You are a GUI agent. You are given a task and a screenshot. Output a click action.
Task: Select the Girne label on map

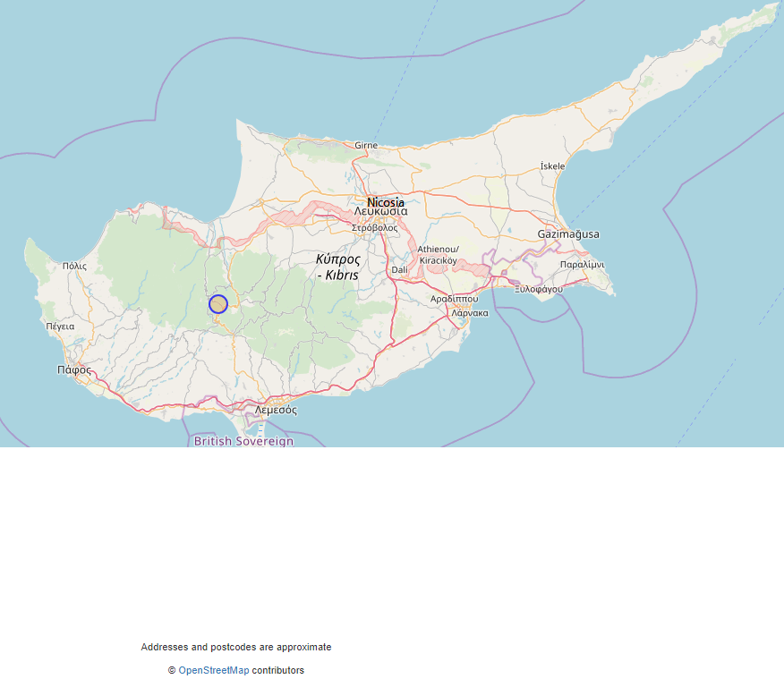[x=366, y=146]
